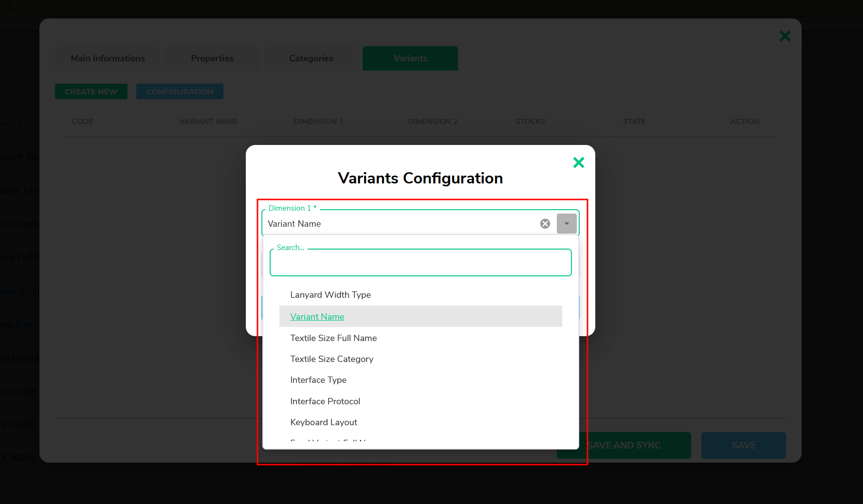The height and width of the screenshot is (504, 863).
Task: Clear the Dimension 1 selected value
Action: (545, 224)
